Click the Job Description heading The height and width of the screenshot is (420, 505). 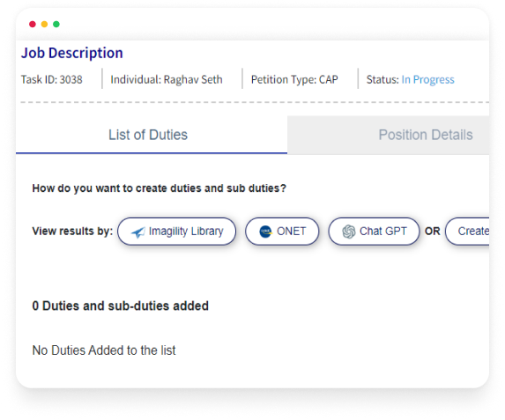coord(71,53)
